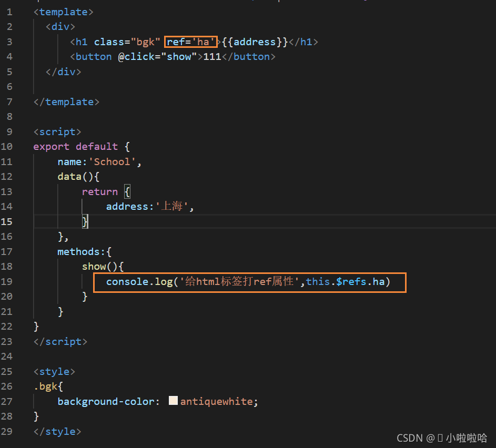496x448 pixels.
Task: Click the closing </style> tag
Action: click(57, 431)
